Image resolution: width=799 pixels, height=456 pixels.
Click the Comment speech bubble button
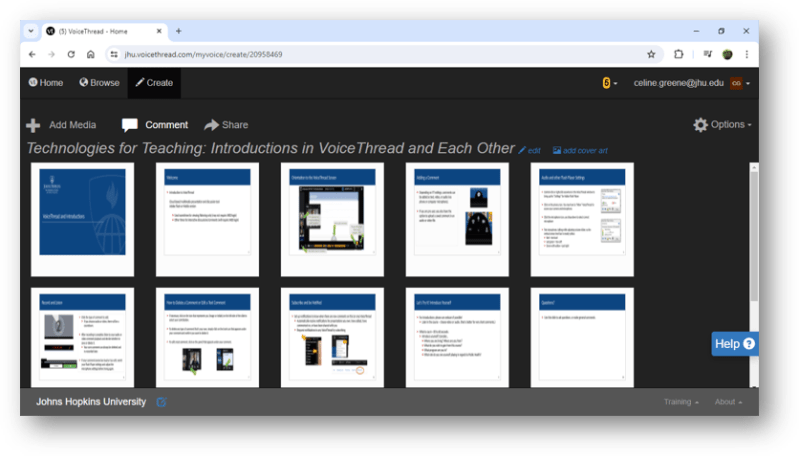pyautogui.click(x=155, y=125)
